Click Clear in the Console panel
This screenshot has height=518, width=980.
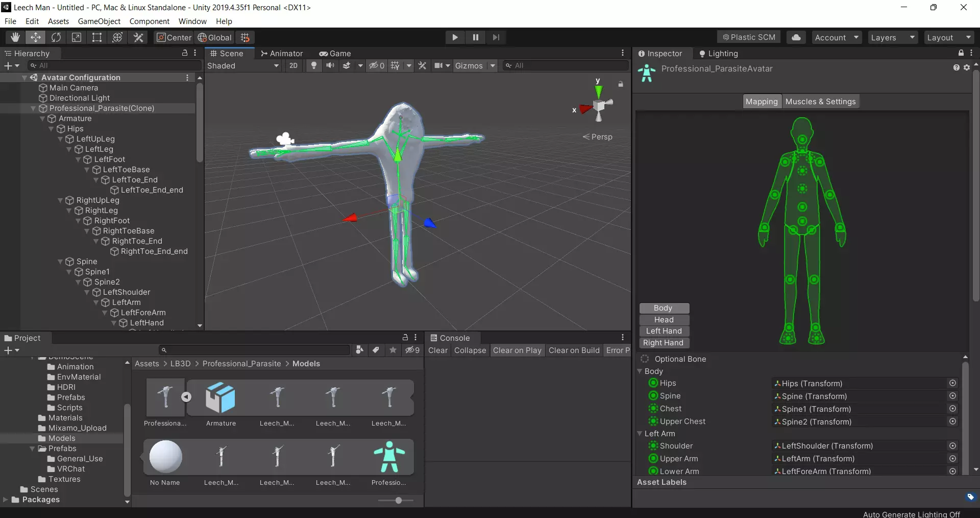437,350
